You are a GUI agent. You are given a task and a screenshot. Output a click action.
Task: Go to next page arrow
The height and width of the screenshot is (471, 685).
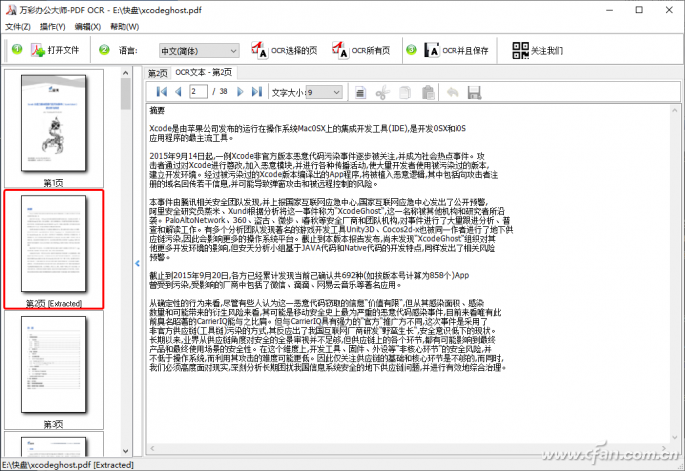tap(240, 92)
